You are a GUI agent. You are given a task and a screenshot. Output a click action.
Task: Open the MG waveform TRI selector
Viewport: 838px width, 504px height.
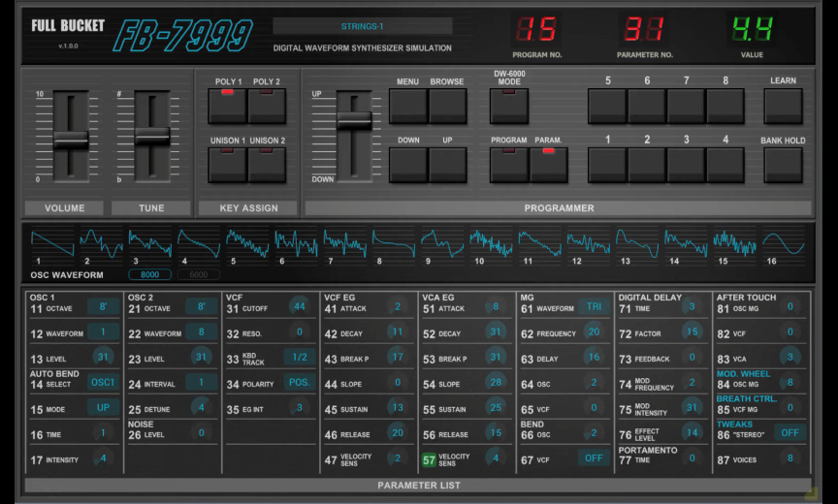click(594, 307)
